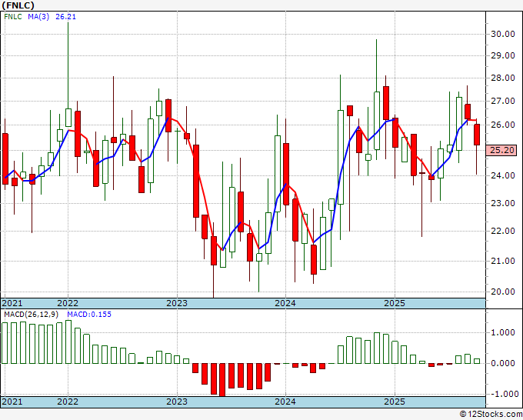
Task: Click the 29.00 price axis label
Action: tap(503, 55)
